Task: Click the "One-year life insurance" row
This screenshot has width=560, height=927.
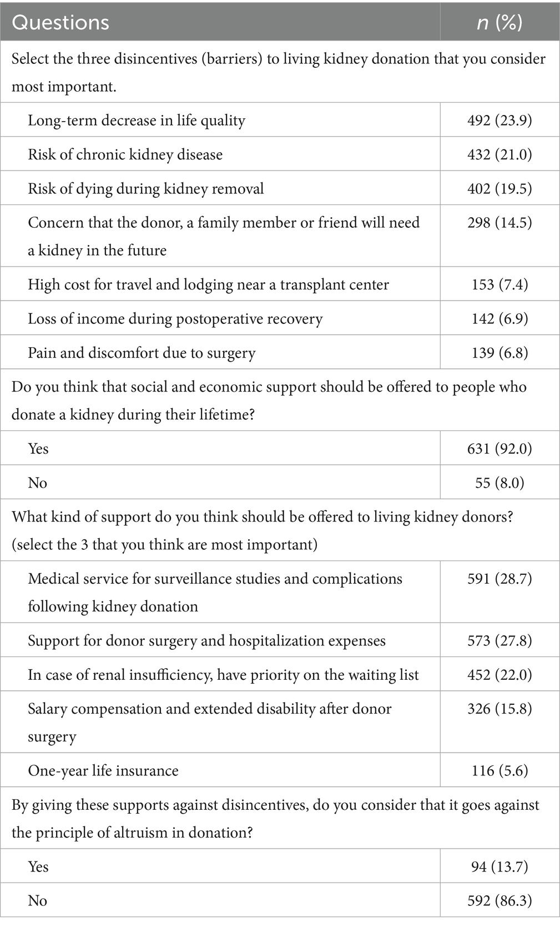Action: pos(103,771)
